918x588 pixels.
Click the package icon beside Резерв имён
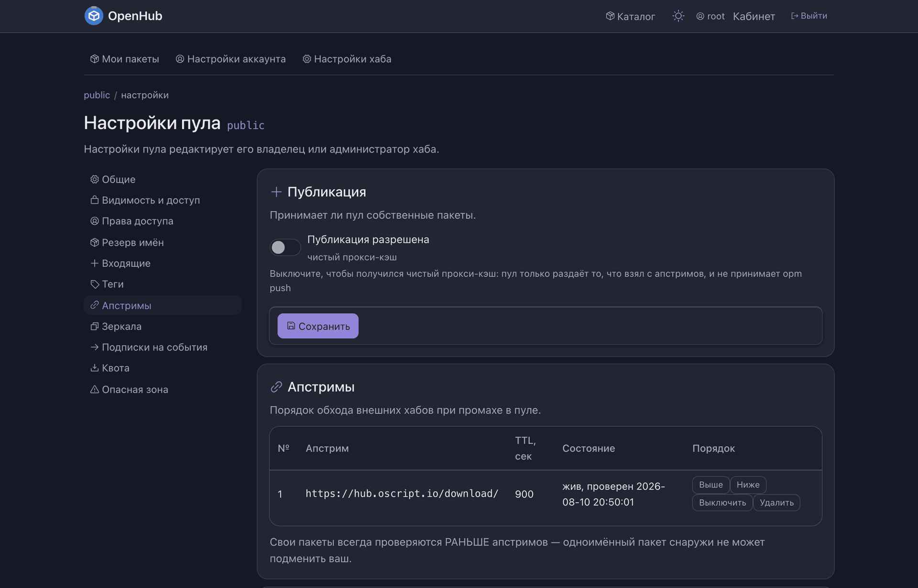[x=95, y=242]
